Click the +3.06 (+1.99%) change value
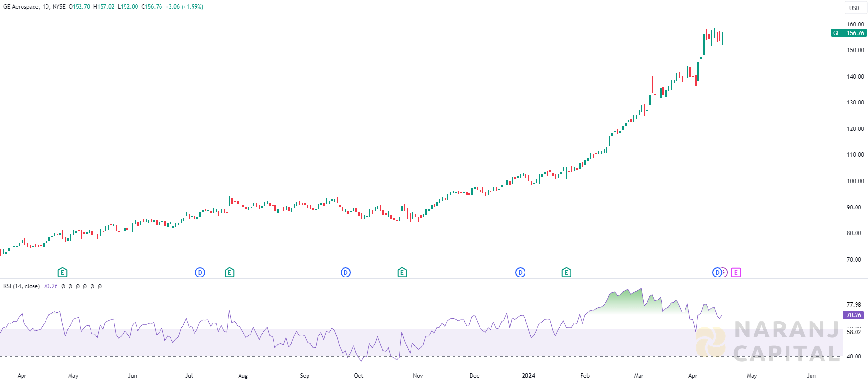The width and height of the screenshot is (868, 381). click(184, 7)
